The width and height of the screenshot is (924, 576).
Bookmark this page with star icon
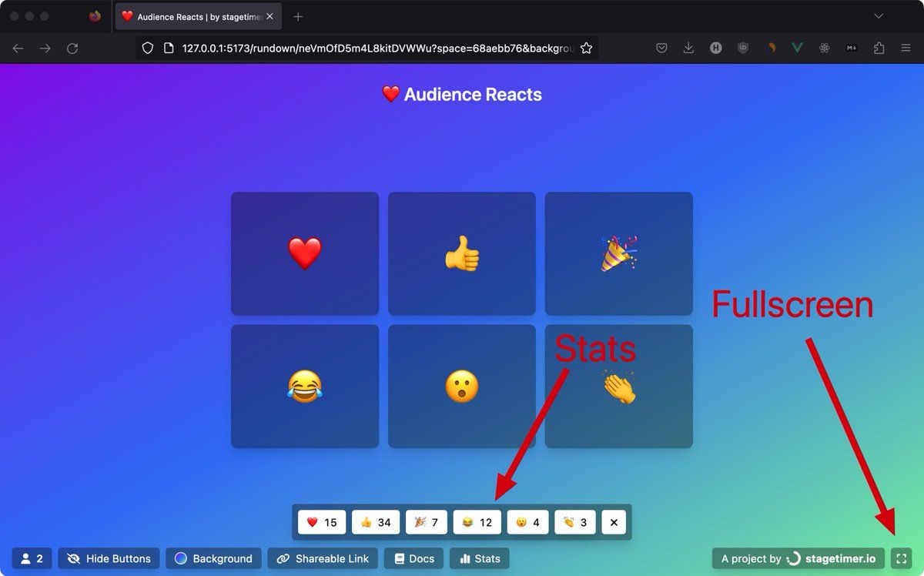click(x=586, y=48)
